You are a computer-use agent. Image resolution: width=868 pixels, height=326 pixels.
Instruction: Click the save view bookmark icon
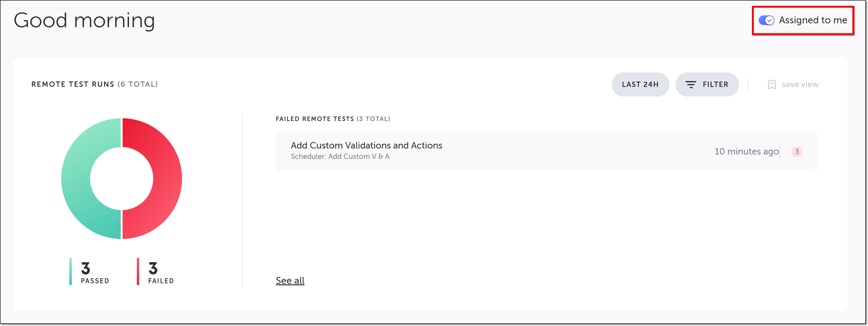[771, 85]
